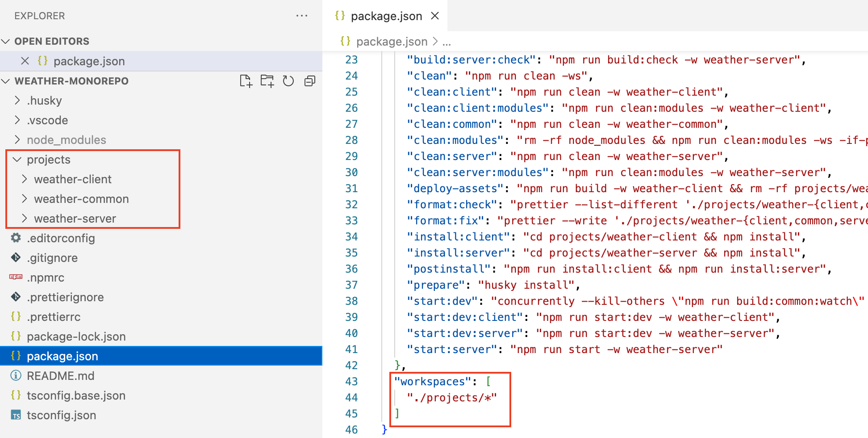
Task: Click the "start:server" script key
Action: click(452, 349)
